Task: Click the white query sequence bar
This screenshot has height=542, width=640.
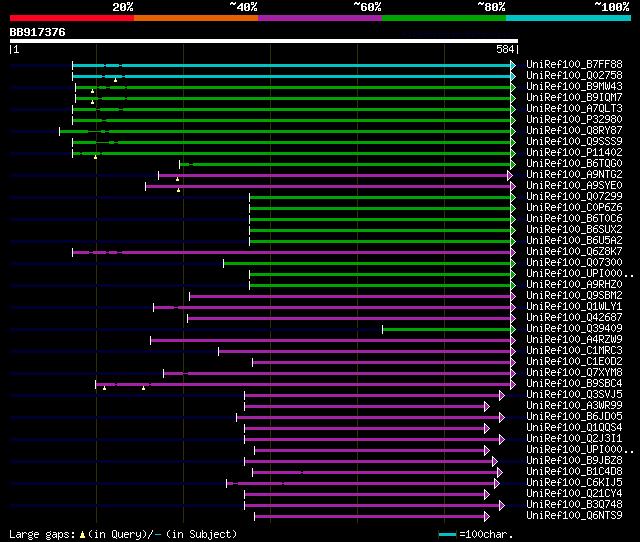Action: [x=264, y=41]
